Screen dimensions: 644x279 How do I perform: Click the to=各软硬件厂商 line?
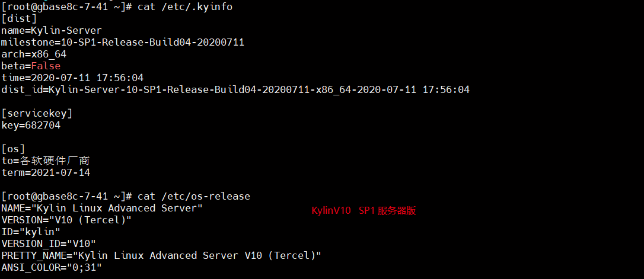[x=46, y=161]
